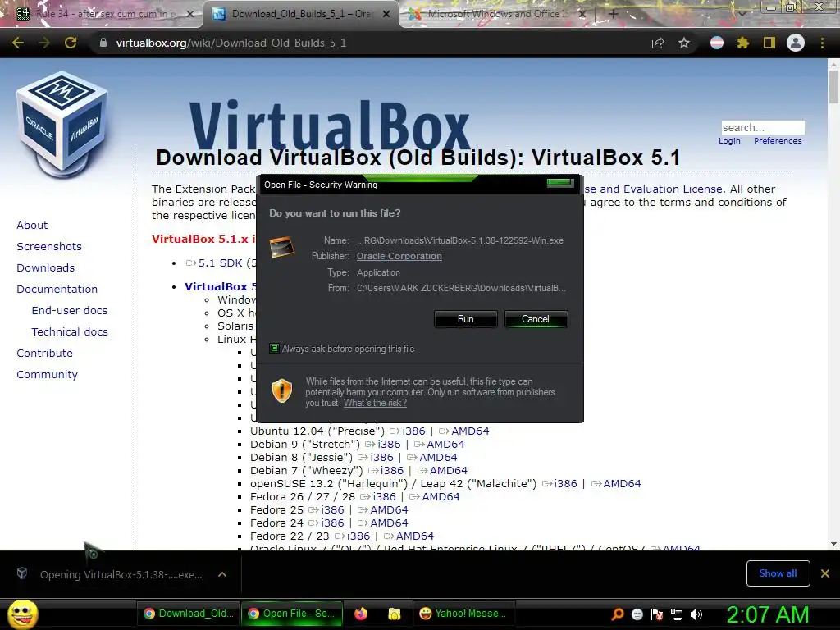
Task: Open Technical docs link
Action: click(70, 332)
